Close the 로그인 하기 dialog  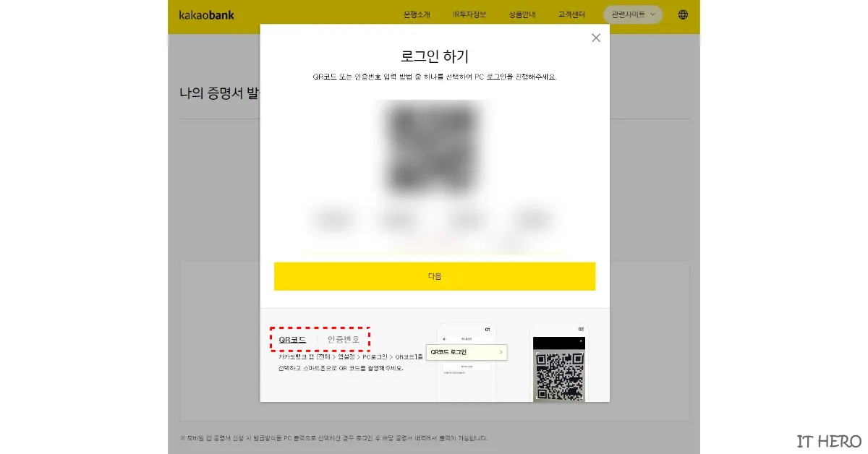[x=596, y=38]
